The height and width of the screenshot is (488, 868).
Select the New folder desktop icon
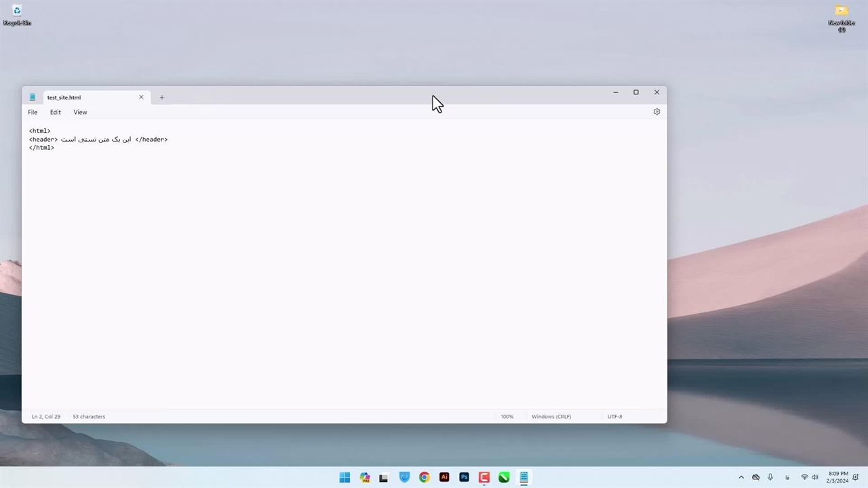[x=842, y=16]
